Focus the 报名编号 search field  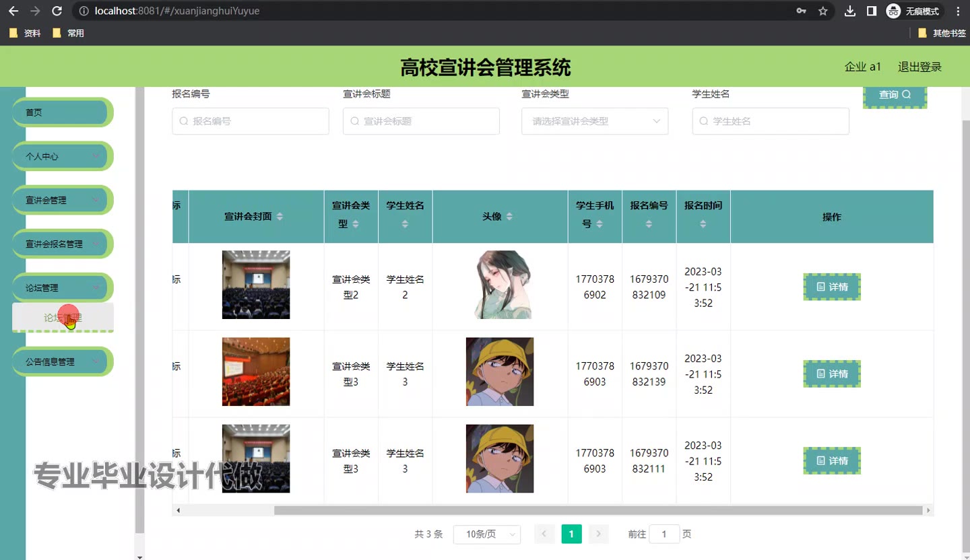251,121
